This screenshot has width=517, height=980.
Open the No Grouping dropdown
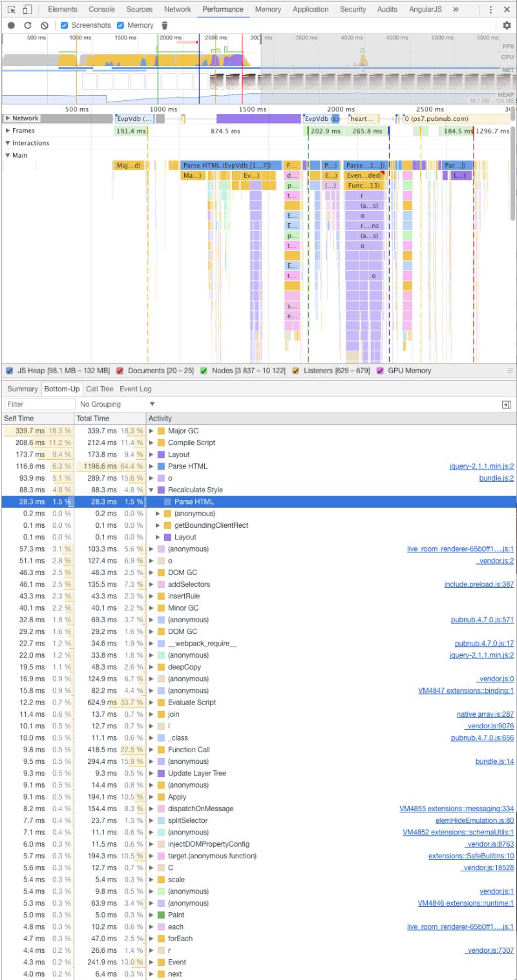coord(115,404)
